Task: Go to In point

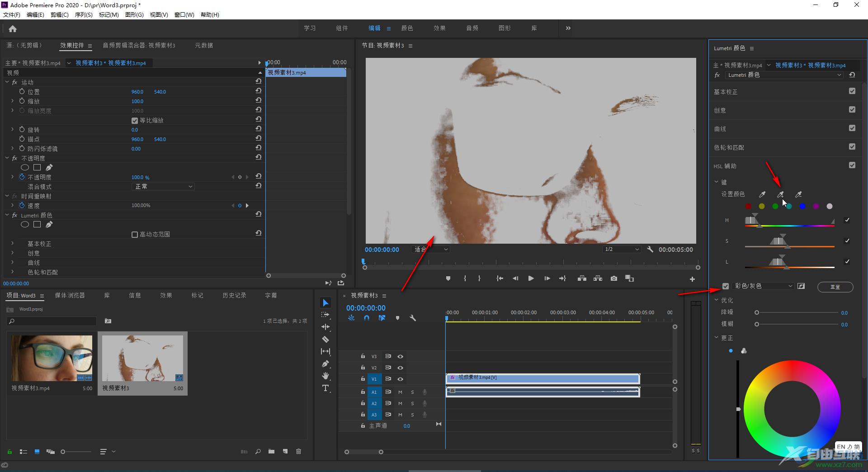Action: [x=500, y=278]
